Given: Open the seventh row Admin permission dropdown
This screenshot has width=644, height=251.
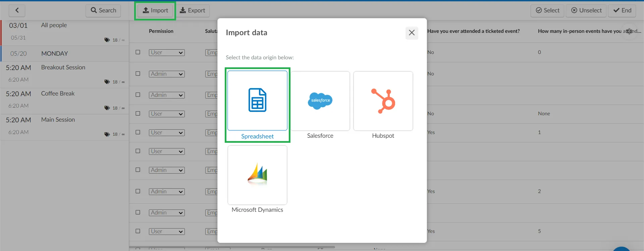Looking at the screenshot, I should point(167,170).
